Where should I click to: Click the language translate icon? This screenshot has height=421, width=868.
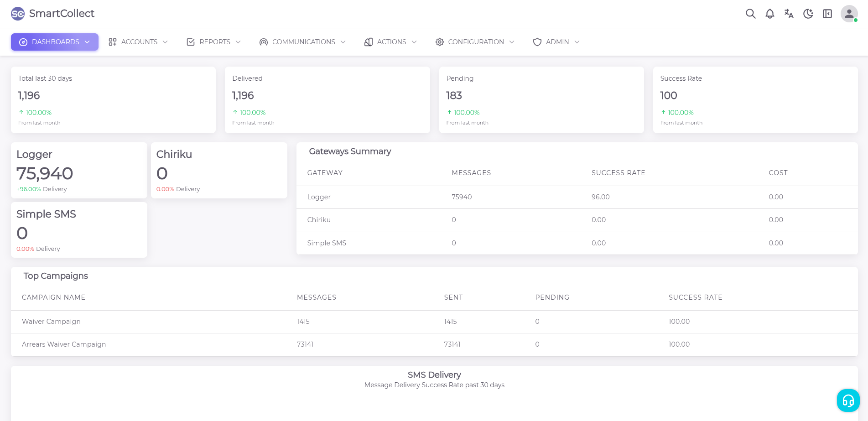[789, 14]
